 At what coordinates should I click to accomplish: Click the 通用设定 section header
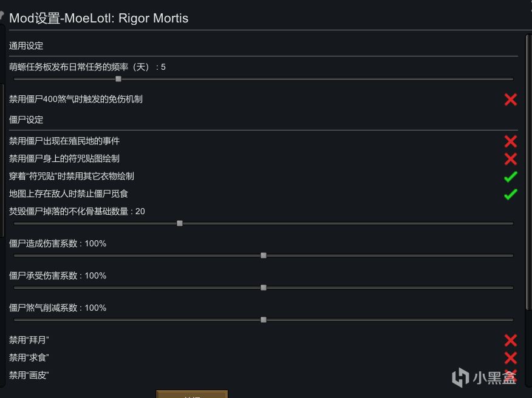point(26,46)
